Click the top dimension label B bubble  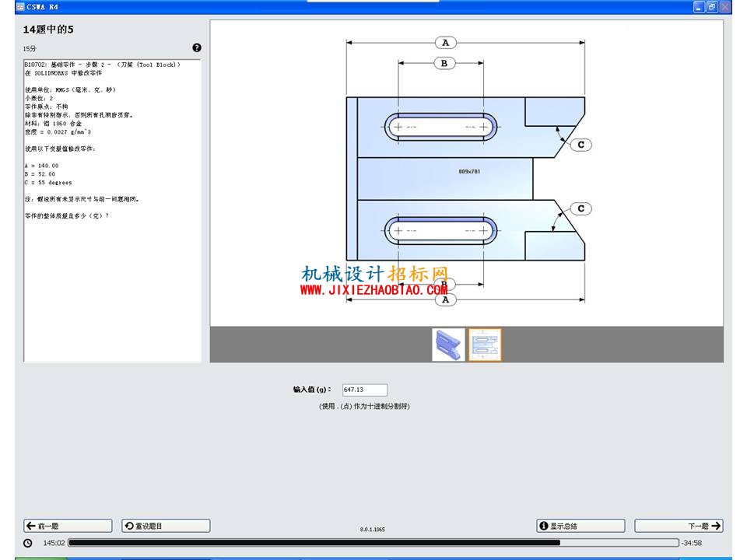pos(444,63)
